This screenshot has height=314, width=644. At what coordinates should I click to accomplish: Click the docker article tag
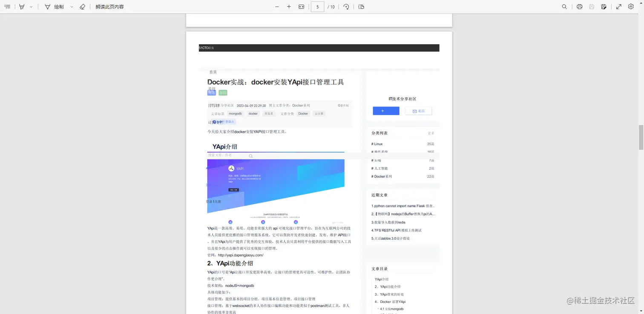pyautogui.click(x=253, y=114)
